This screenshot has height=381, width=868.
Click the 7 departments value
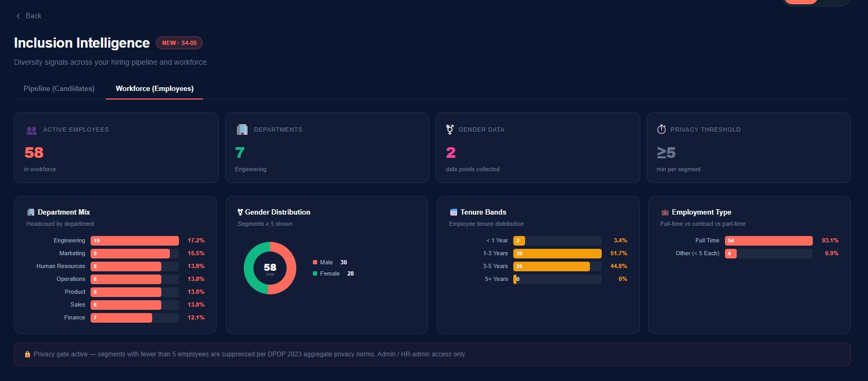[x=240, y=153]
